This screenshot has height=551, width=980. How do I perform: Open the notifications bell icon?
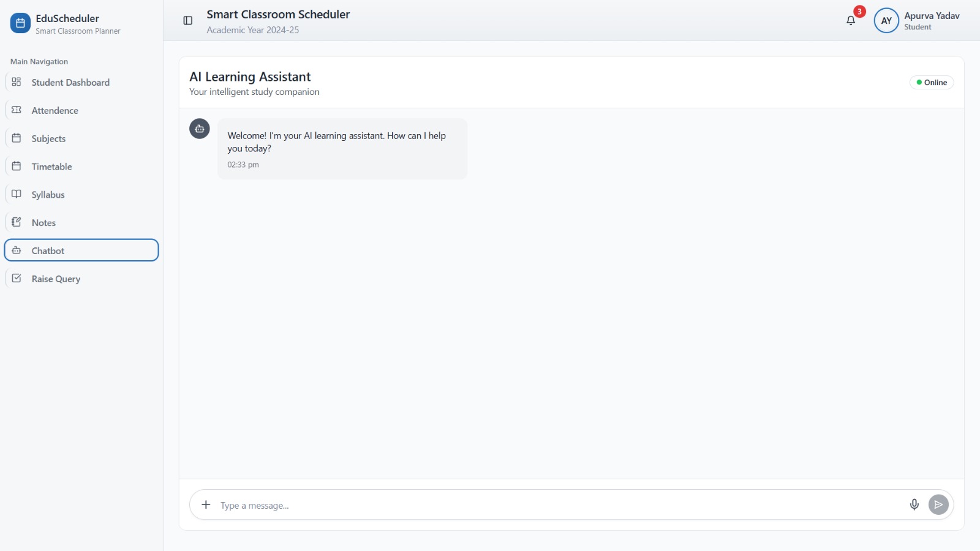click(x=851, y=21)
